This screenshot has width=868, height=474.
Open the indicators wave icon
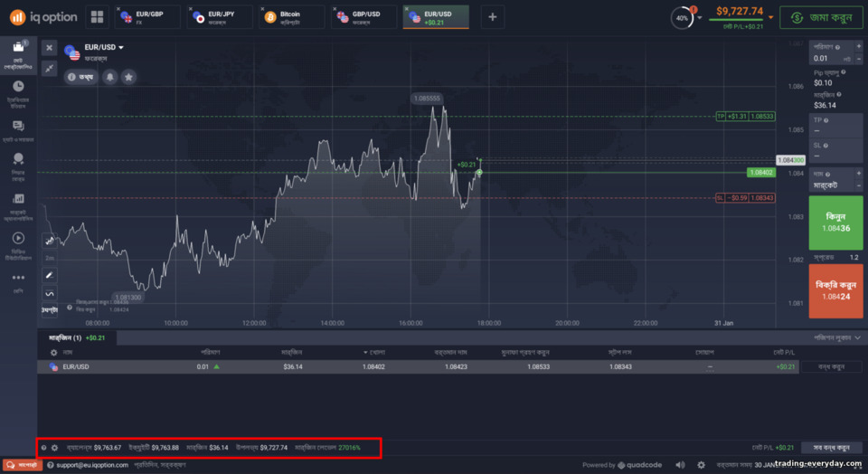point(49,293)
